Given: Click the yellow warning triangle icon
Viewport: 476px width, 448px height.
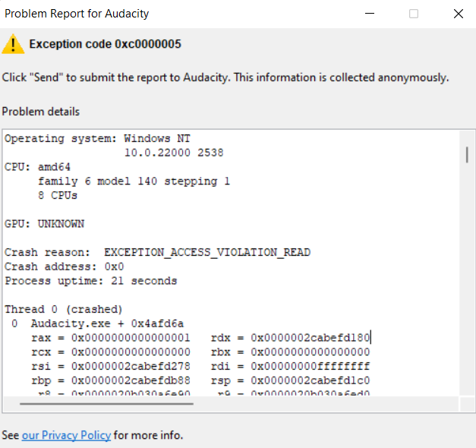Looking at the screenshot, I should 13,44.
